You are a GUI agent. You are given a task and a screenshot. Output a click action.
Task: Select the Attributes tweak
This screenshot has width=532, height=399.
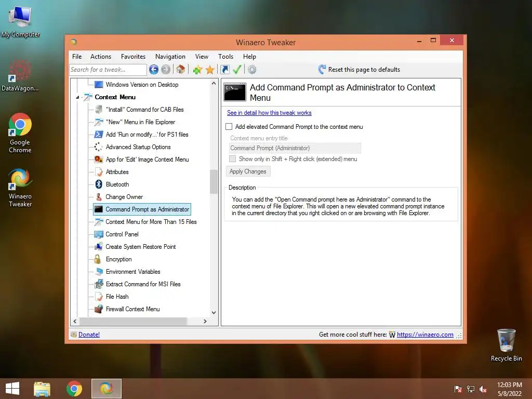(117, 172)
